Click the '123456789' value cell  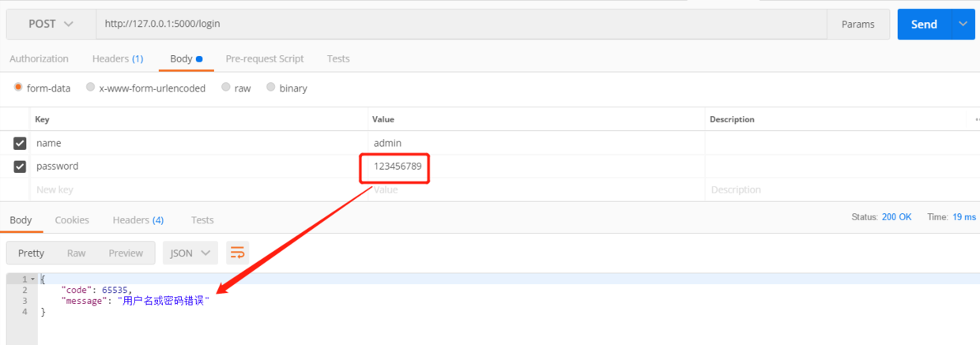click(536, 167)
